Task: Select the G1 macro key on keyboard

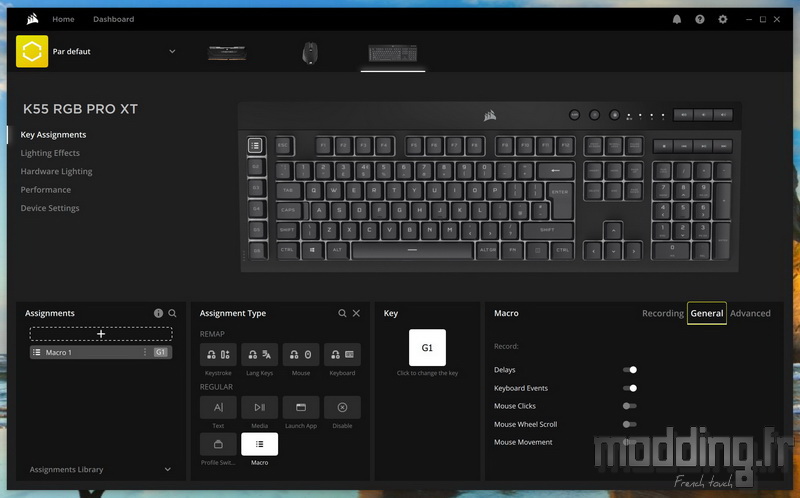Action: 255,146
